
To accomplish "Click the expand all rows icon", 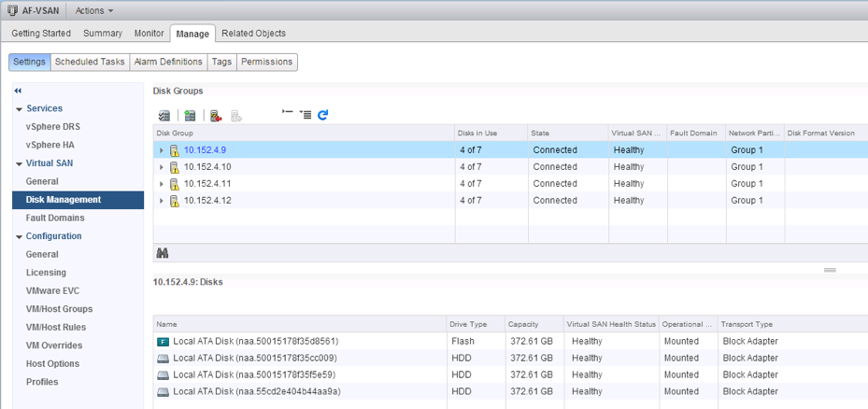I will (306, 115).
